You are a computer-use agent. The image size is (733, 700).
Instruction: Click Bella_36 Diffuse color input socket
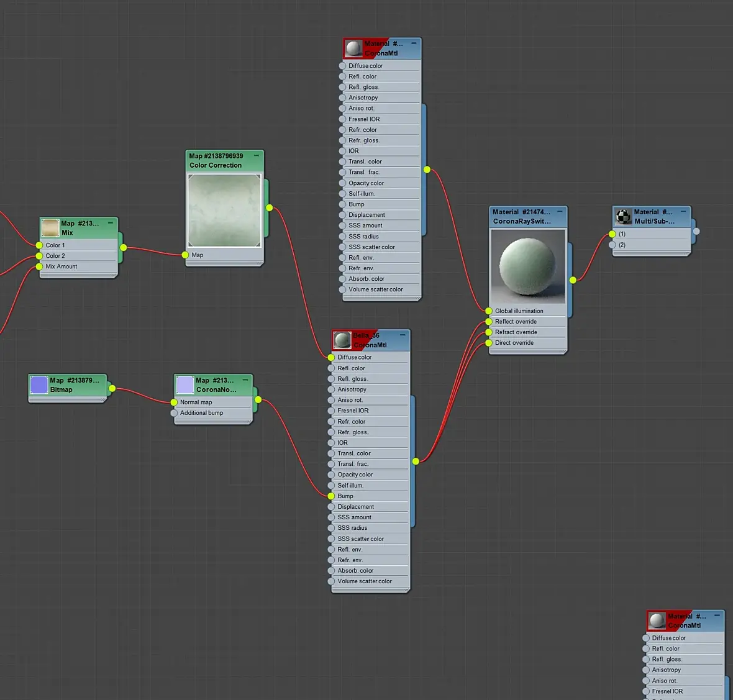pos(331,358)
